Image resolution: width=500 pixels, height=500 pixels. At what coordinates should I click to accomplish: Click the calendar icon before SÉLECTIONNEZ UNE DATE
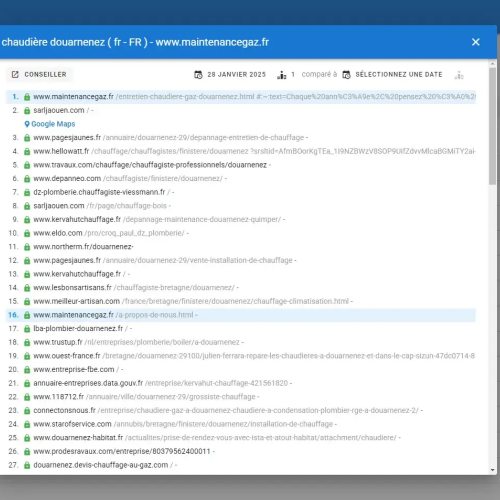pyautogui.click(x=347, y=75)
